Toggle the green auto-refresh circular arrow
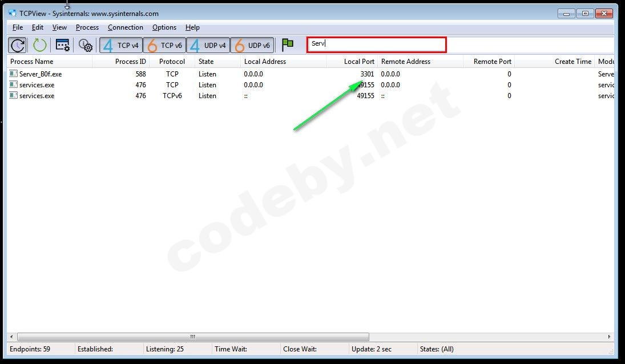This screenshot has height=364, width=625. (x=39, y=45)
